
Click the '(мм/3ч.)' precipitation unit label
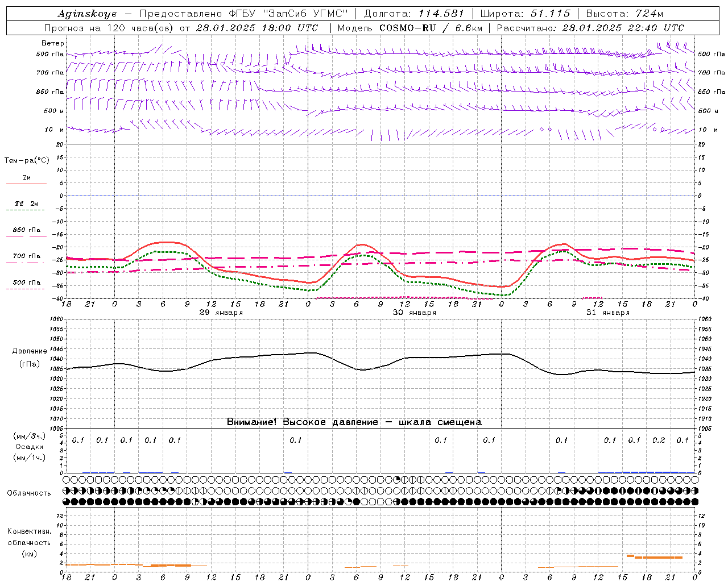[29, 436]
